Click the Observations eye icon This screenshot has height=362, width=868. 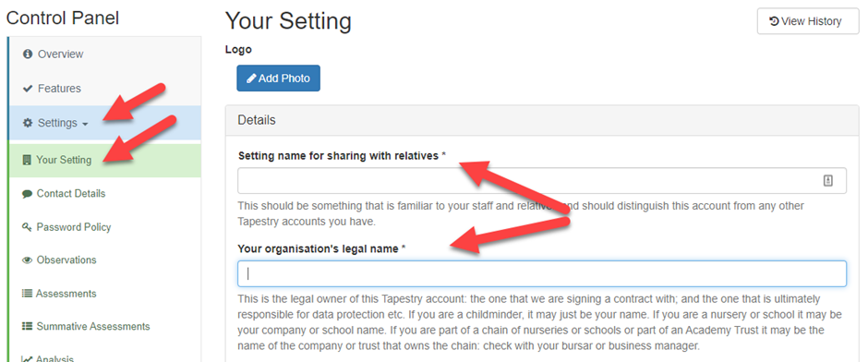tap(27, 260)
